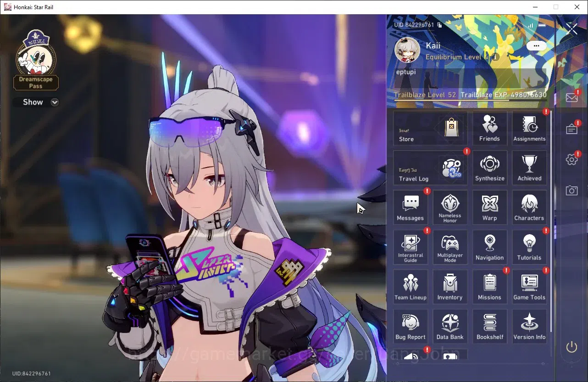Click the three-dot profile options button
This screenshot has width=588, height=382.
click(536, 46)
